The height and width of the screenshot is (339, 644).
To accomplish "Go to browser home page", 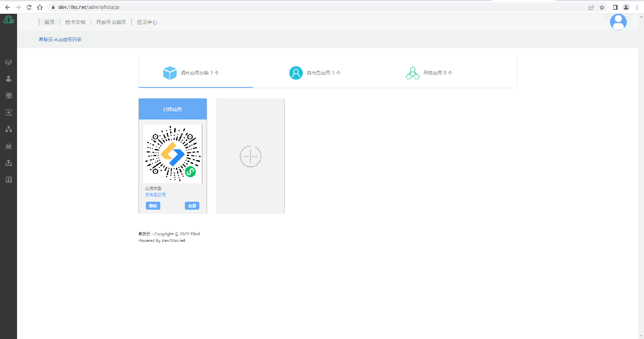I will click(40, 7).
